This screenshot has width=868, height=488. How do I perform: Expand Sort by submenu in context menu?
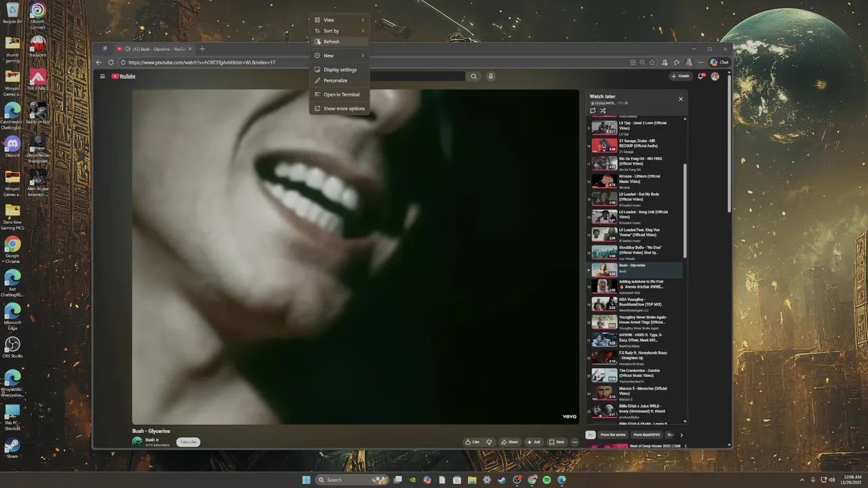click(x=340, y=30)
